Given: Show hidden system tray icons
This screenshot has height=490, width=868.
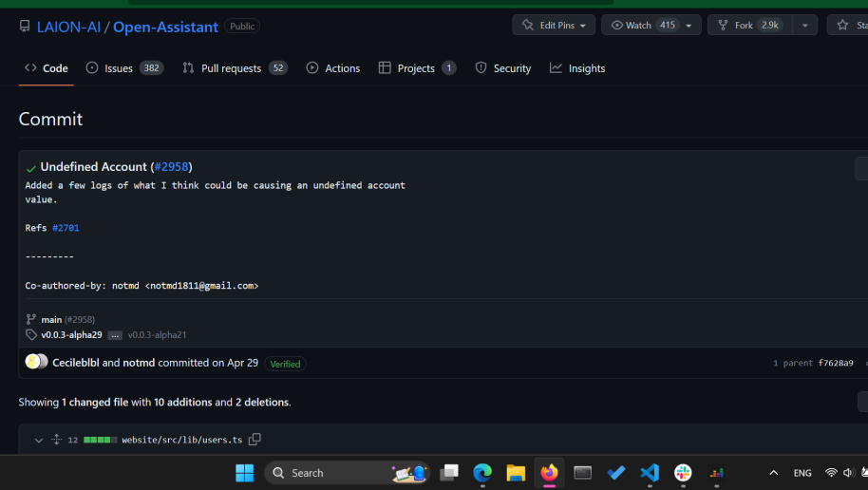Looking at the screenshot, I should tap(773, 473).
